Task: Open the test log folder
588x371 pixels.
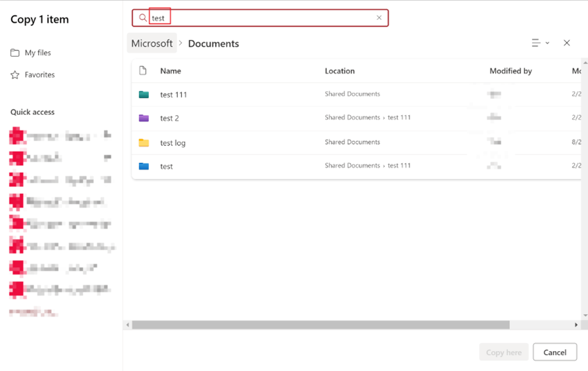Action: [173, 143]
